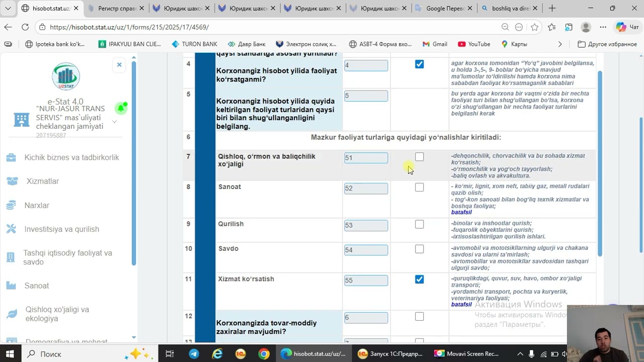Open Movavi Screen Recorder taskbar item
The width and height of the screenshot is (644, 362).
(467, 354)
